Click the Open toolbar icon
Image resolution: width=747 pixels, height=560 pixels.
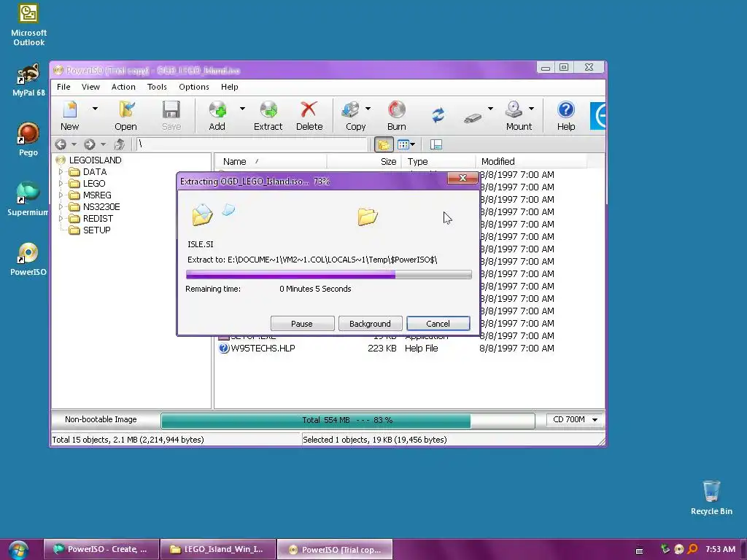(125, 116)
